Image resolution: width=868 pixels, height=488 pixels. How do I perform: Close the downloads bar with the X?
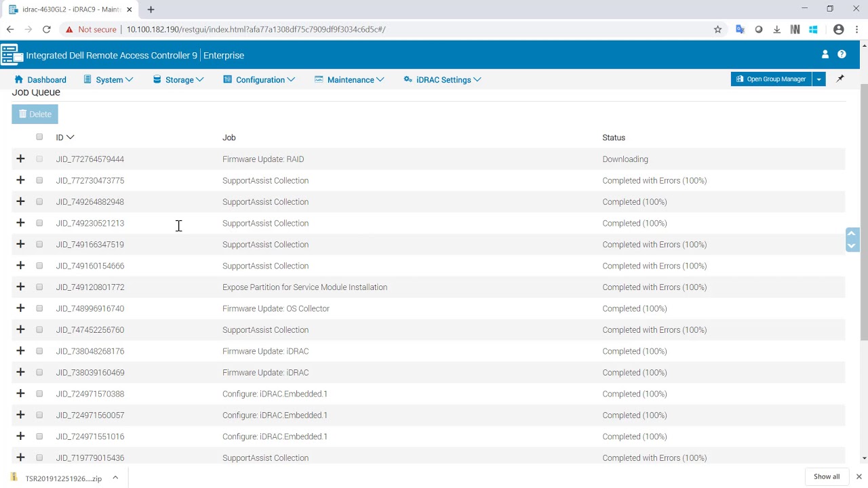tap(859, 476)
